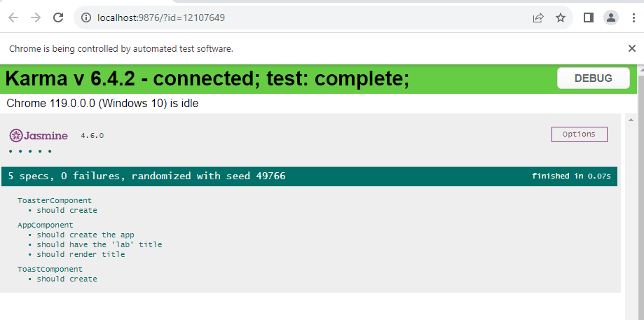Open the Chrome three-dot menu

coord(633,18)
